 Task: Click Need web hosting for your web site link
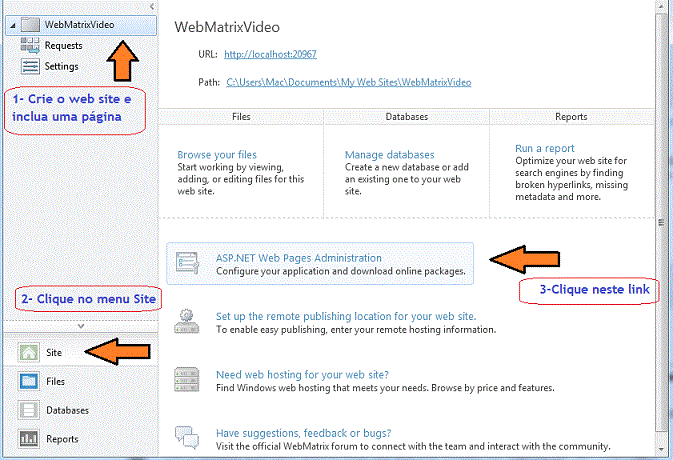click(x=302, y=375)
